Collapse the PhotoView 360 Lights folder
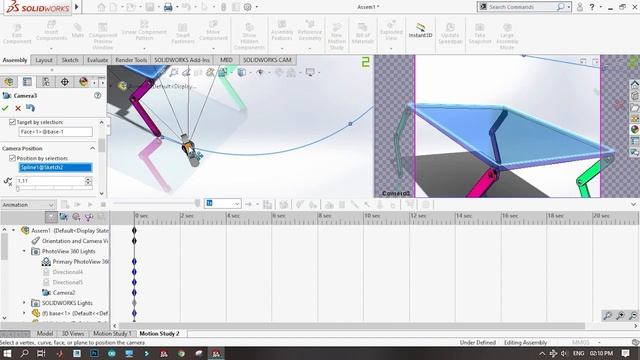The image size is (640, 360). [x=24, y=251]
